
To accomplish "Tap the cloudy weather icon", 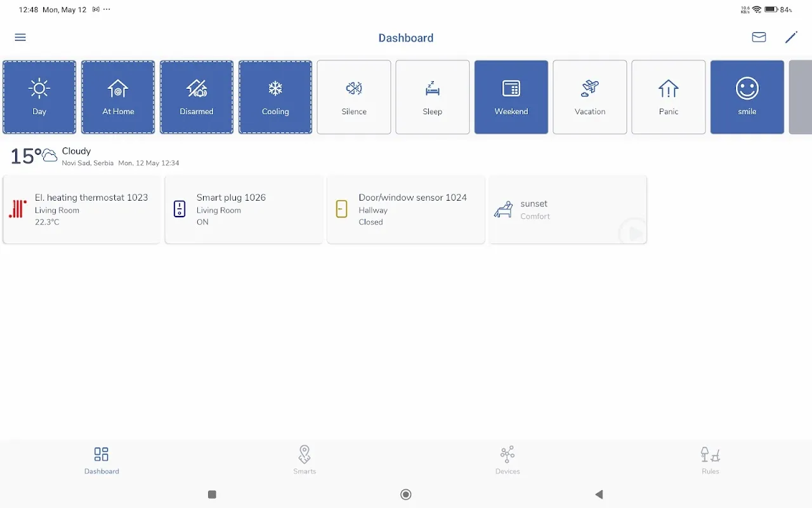I will [x=49, y=156].
